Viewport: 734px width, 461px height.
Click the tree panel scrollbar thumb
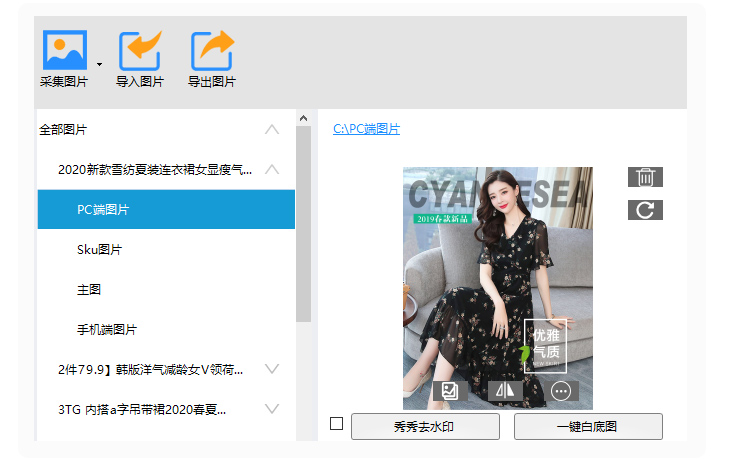click(x=303, y=224)
